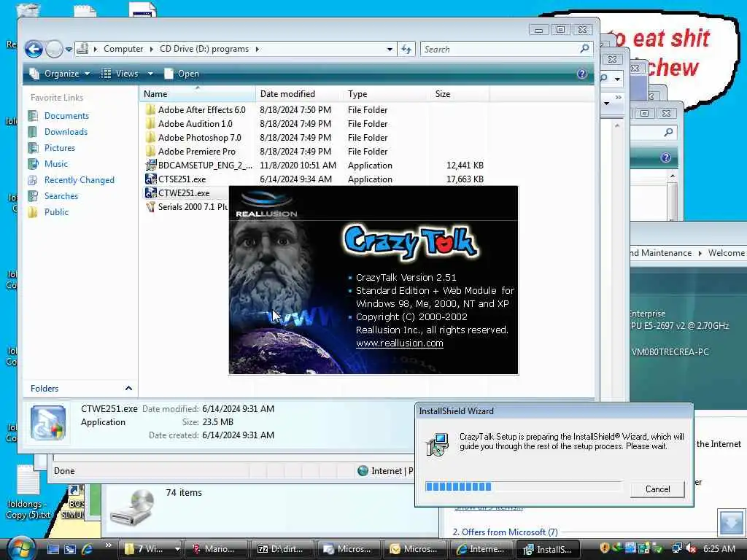Sort by the Type column header

(x=387, y=94)
